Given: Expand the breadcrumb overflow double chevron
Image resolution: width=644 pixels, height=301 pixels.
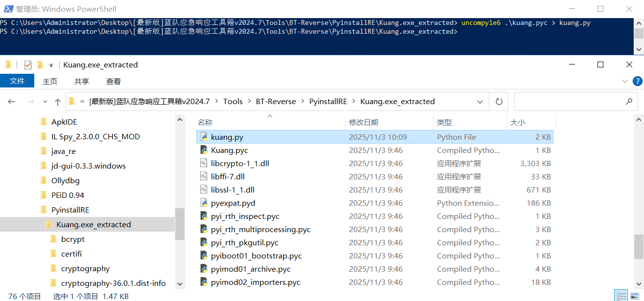Looking at the screenshot, I should 82,102.
